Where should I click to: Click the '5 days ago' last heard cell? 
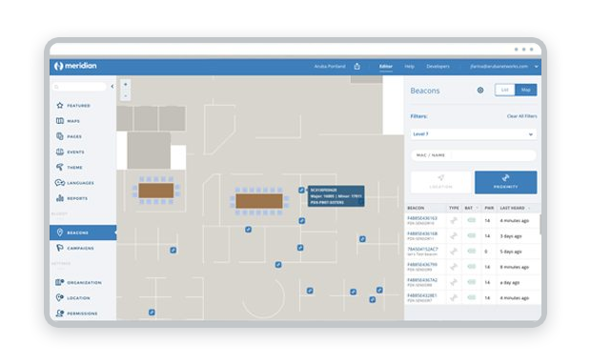tap(511, 252)
